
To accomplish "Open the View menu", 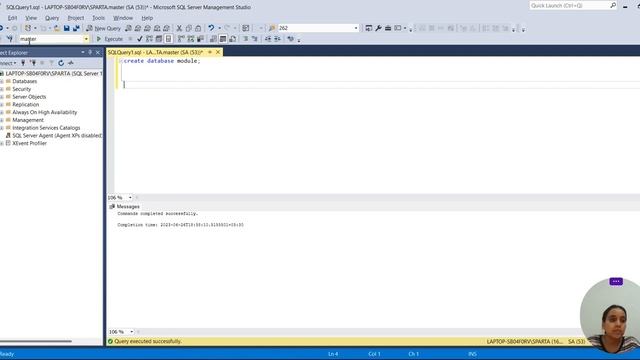I will click(x=31, y=18).
